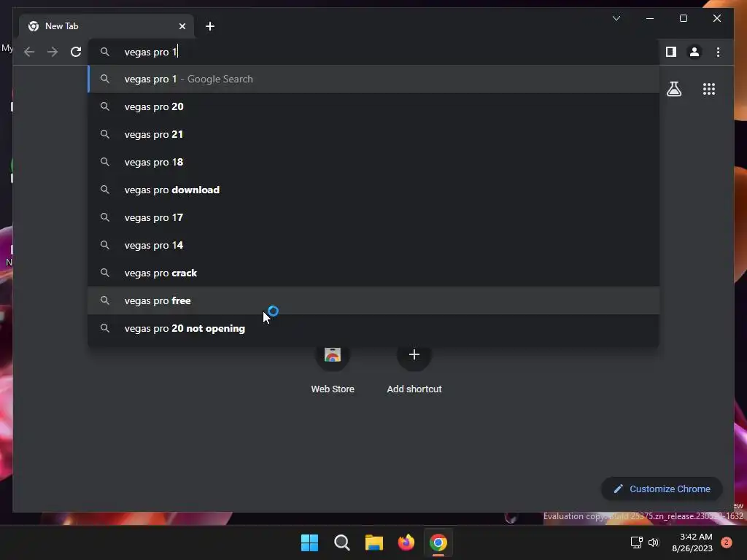This screenshot has height=560, width=747.
Task: Open the tab search chevron
Action: [x=616, y=18]
